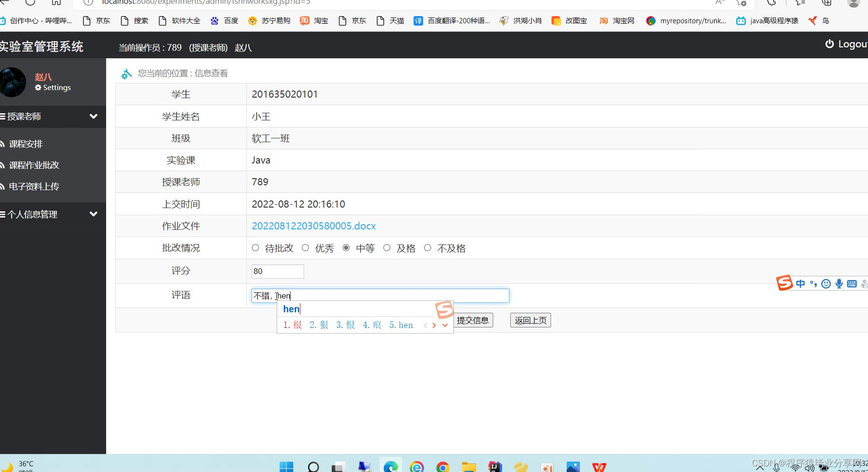
Task: Open Google Chrome from the taskbar
Action: (x=443, y=466)
